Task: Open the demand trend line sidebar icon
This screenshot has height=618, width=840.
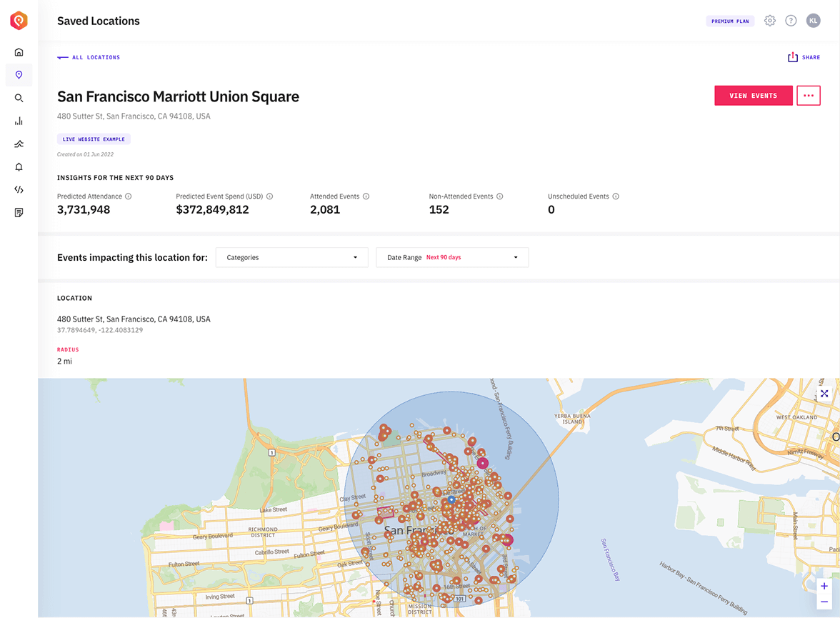Action: coord(19,144)
